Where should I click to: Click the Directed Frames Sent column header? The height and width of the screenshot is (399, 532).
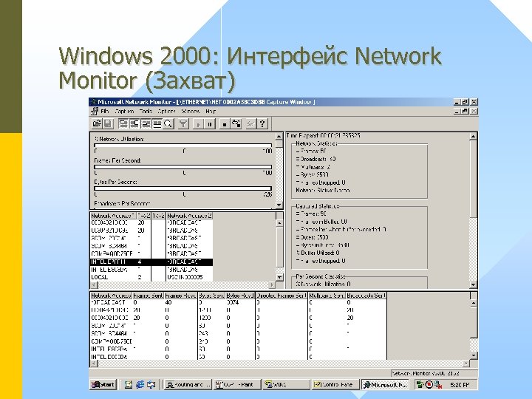[x=282, y=296]
